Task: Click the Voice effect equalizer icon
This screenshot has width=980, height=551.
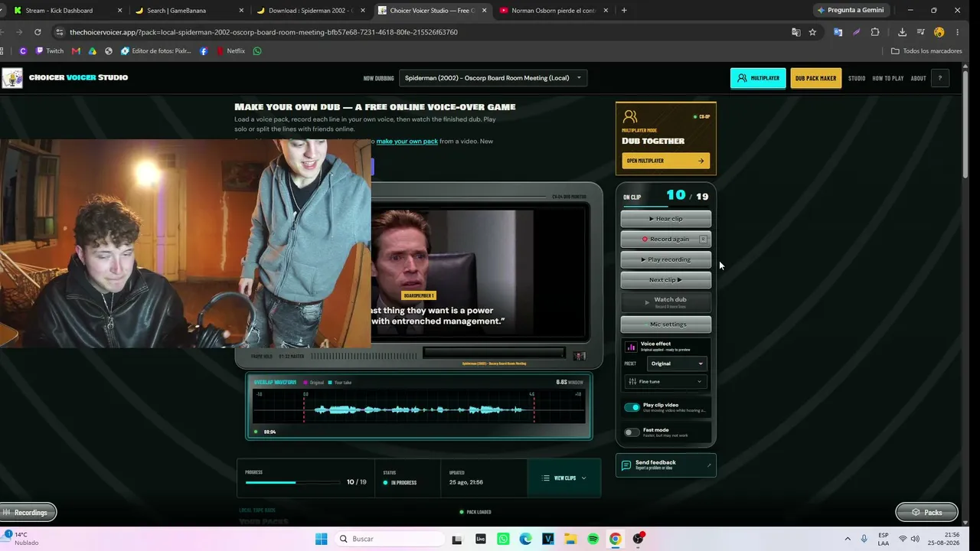Action: [631, 347]
